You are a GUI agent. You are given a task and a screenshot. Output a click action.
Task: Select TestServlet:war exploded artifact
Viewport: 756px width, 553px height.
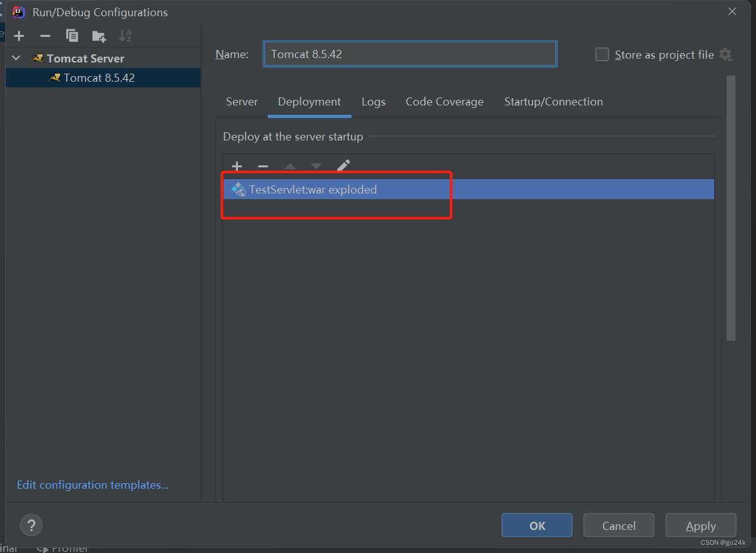[x=469, y=189]
